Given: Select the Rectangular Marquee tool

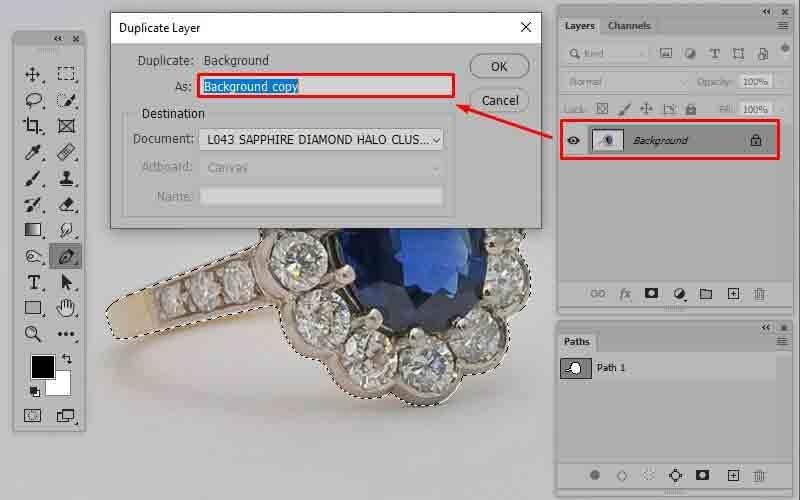Looking at the screenshot, I should click(x=66, y=74).
